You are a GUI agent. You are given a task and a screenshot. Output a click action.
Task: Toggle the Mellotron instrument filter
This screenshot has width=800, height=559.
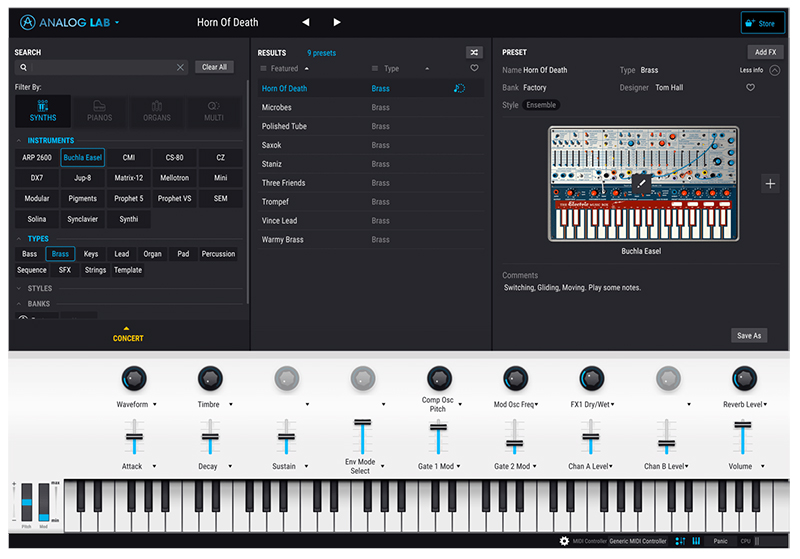pyautogui.click(x=174, y=178)
